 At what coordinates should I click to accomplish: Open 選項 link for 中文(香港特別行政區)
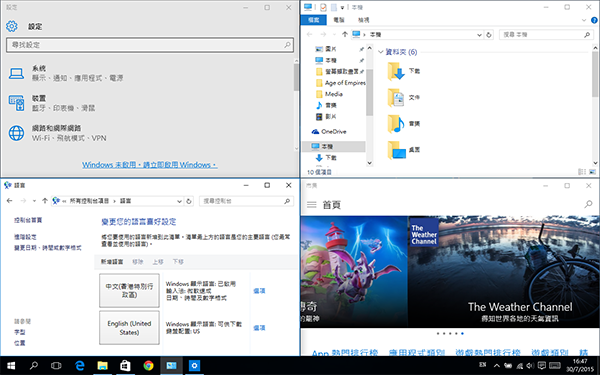click(259, 291)
